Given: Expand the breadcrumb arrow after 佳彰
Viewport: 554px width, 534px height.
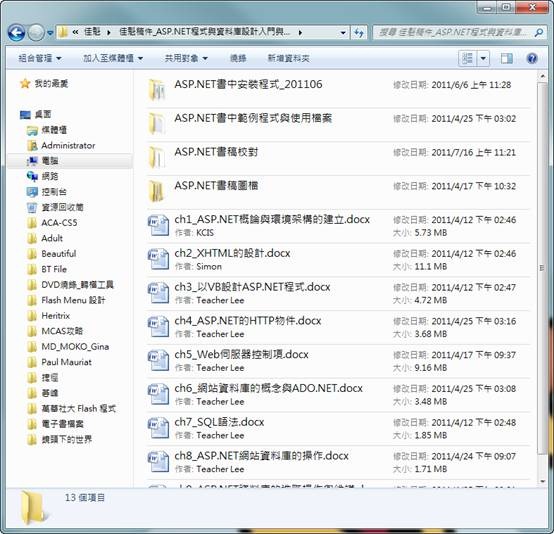Looking at the screenshot, I should point(109,33).
